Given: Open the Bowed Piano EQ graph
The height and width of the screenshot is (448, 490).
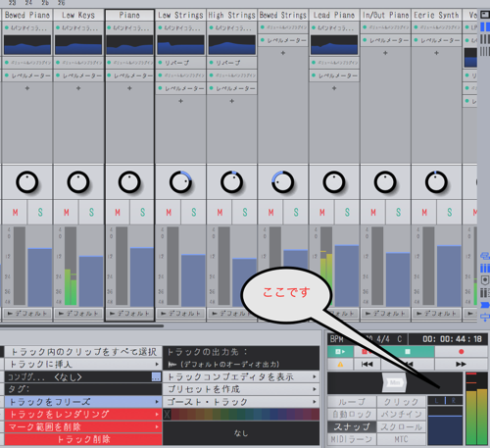Looking at the screenshot, I should [x=27, y=45].
